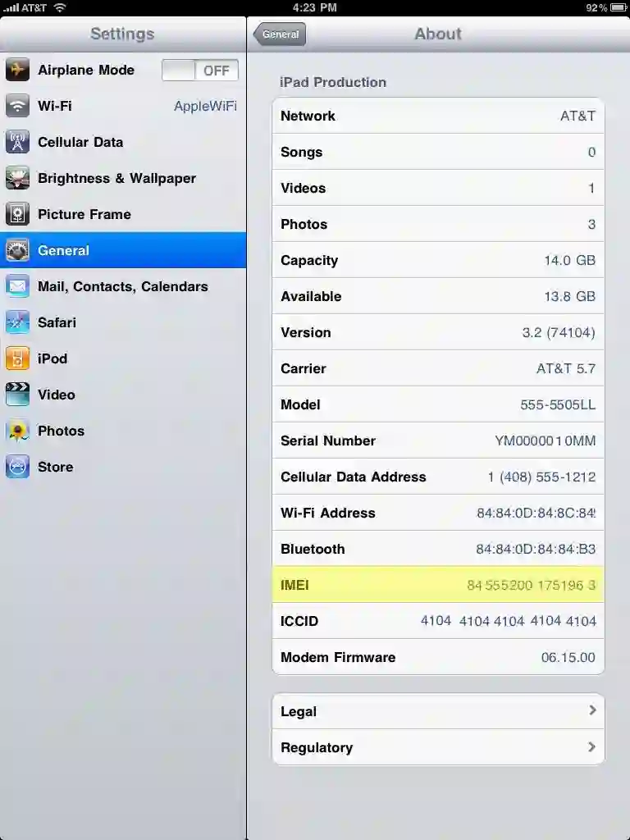Tap the Videos label
Screen dimensions: 630x840
303,188
